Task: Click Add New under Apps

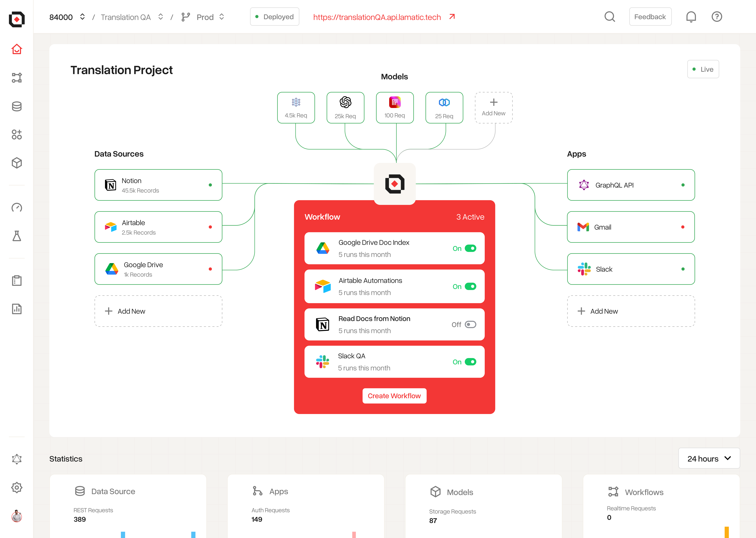Action: pos(631,311)
